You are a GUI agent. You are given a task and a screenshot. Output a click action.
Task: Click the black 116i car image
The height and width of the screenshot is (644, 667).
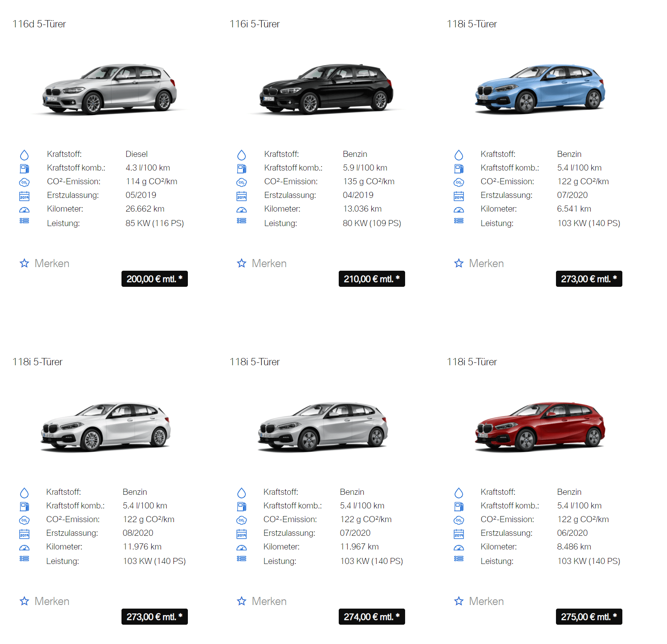pyautogui.click(x=327, y=89)
